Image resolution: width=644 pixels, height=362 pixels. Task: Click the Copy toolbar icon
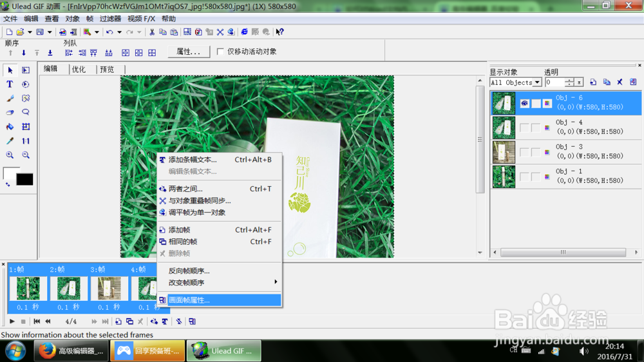[x=163, y=32]
